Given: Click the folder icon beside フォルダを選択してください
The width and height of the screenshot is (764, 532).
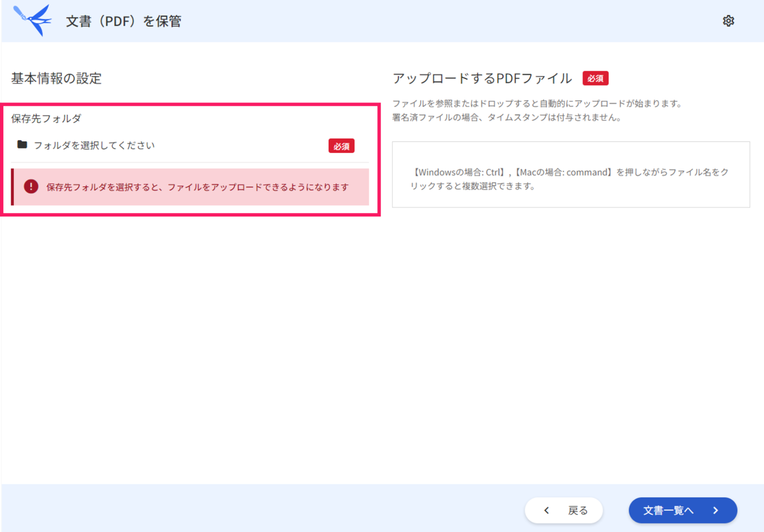Looking at the screenshot, I should coord(22,144).
